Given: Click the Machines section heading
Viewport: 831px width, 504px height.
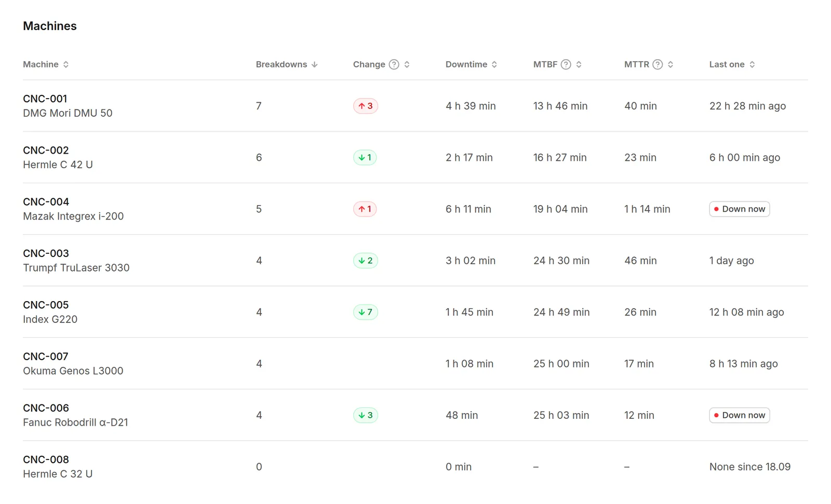Looking at the screenshot, I should (50, 26).
